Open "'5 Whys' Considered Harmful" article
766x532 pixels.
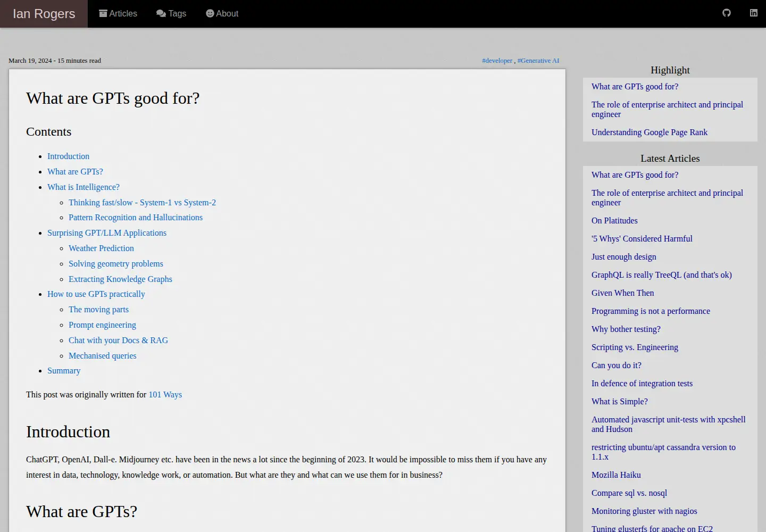point(642,239)
